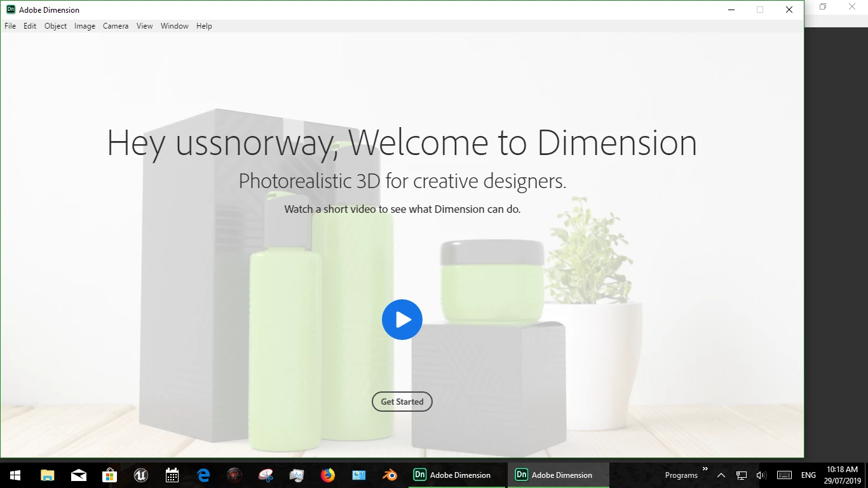The width and height of the screenshot is (868, 488).
Task: Click the Programs toolbar label in taskbar
Action: coord(681,475)
